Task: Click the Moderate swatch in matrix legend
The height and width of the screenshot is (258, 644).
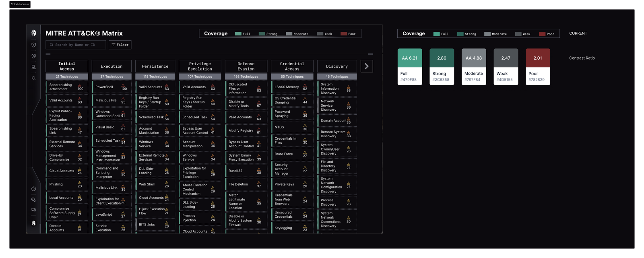Action: pyautogui.click(x=289, y=34)
